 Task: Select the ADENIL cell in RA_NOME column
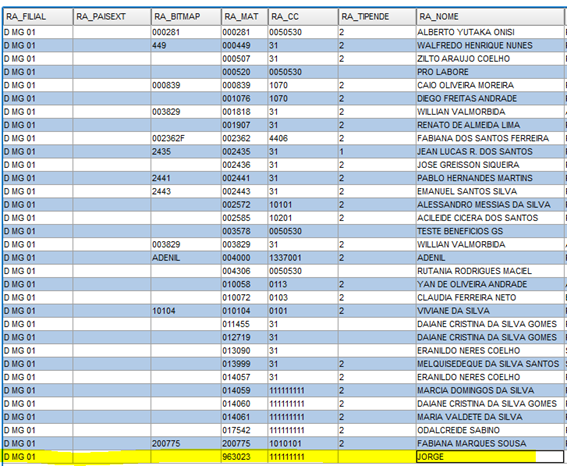click(490, 258)
